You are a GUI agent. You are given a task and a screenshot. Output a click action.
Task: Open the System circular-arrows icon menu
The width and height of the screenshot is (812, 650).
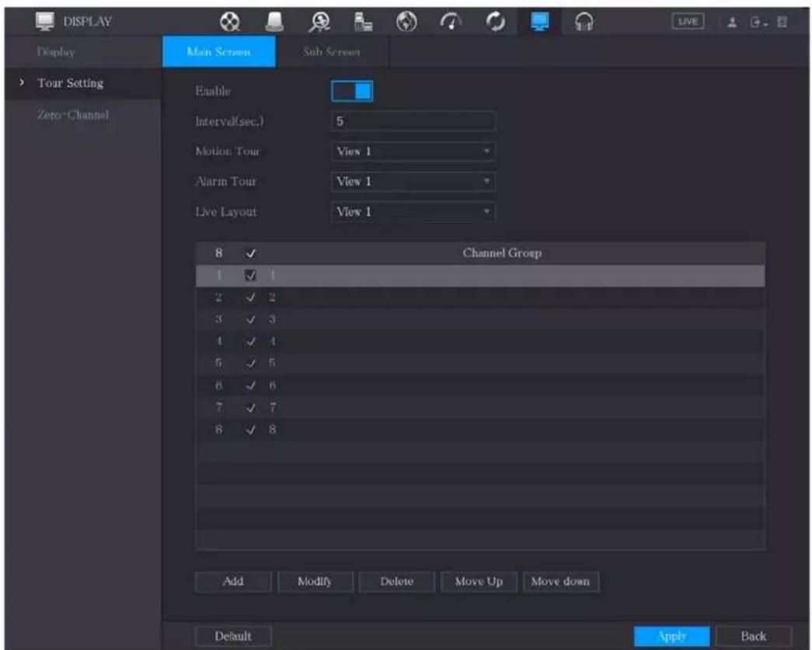[x=495, y=22]
